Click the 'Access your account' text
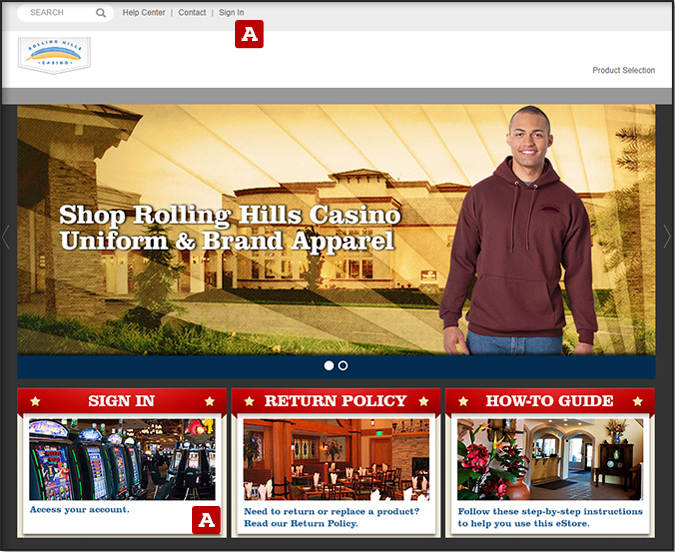The height and width of the screenshot is (552, 675). [80, 510]
